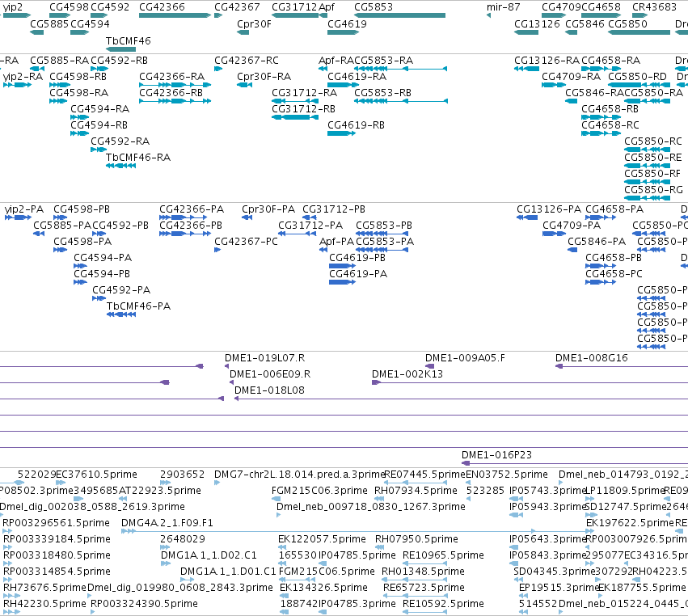Screen dimensions: 688x616
Task: Open protein CG5853-PB
Action: tap(383, 225)
